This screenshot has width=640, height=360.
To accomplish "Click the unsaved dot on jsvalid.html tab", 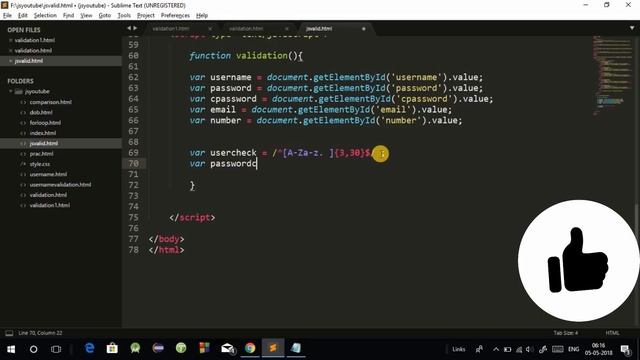I will [363, 29].
